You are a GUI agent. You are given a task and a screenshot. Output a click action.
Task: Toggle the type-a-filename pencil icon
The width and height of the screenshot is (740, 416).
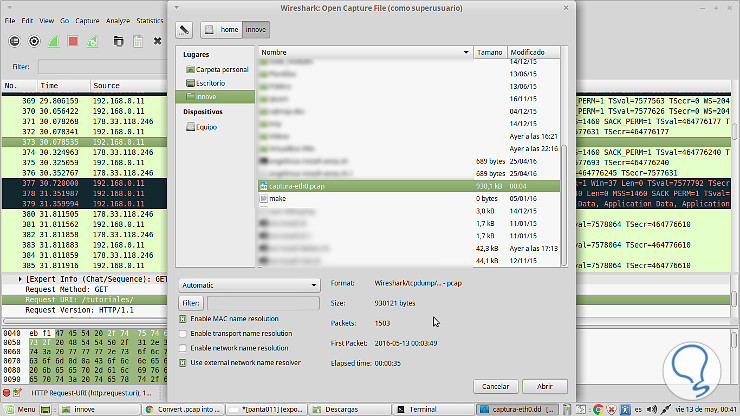point(184,29)
